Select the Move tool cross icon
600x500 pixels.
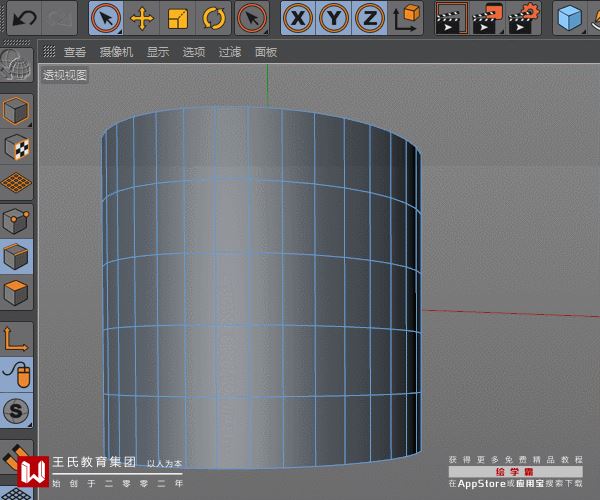coord(142,18)
